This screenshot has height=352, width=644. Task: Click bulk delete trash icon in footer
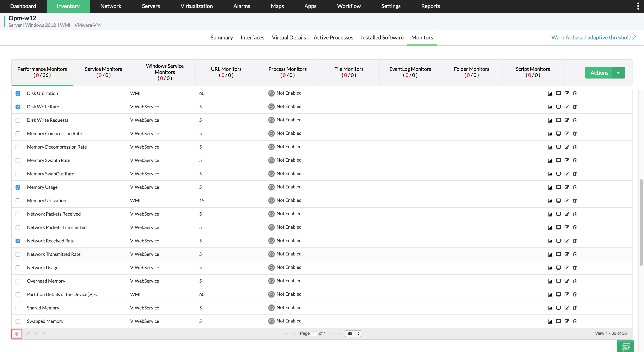point(17,334)
